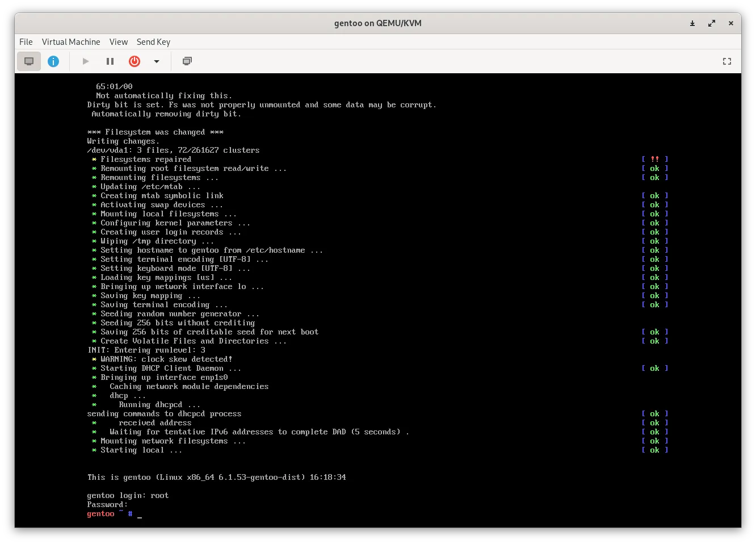Close the gentoo on QEMU/KVM window
756x544 pixels.
coord(731,23)
